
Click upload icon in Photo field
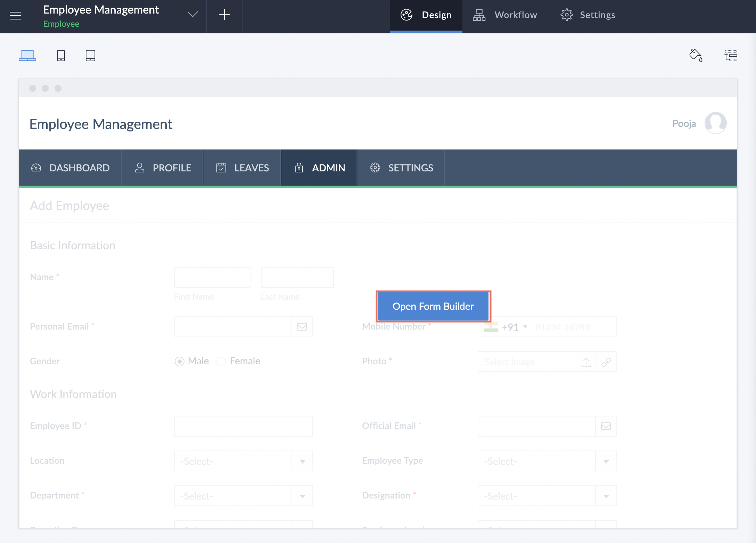586,362
